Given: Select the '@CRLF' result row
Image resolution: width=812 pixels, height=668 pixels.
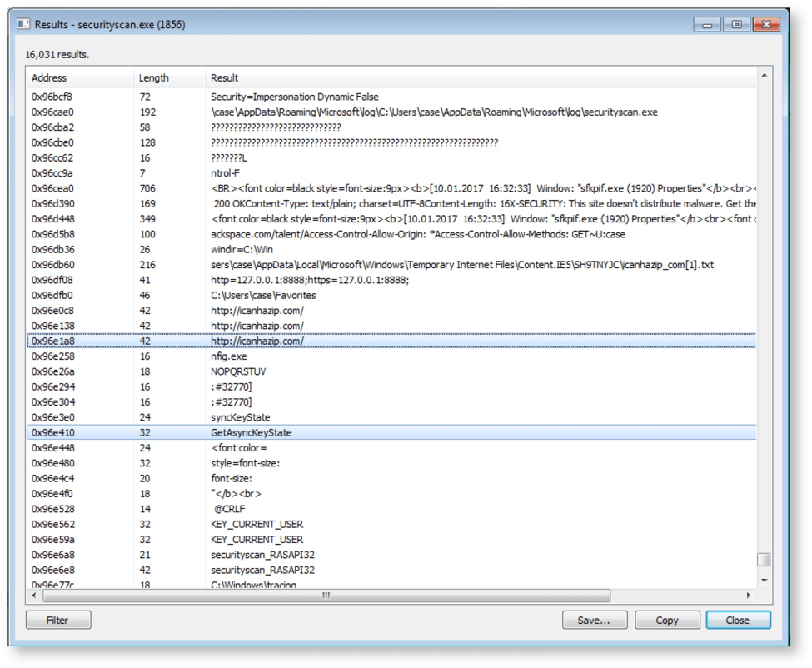Looking at the screenshot, I should click(x=391, y=509).
